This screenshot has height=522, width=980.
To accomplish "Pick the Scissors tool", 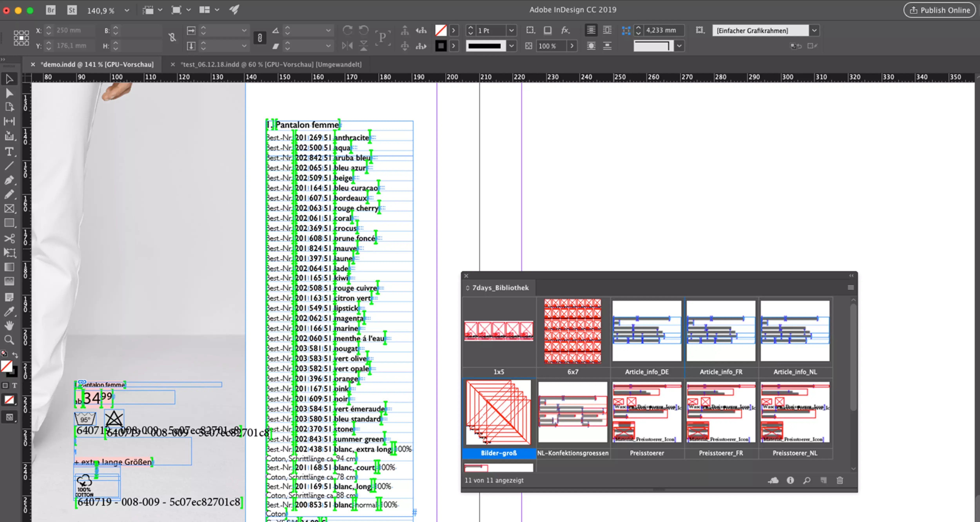I will (9, 238).
